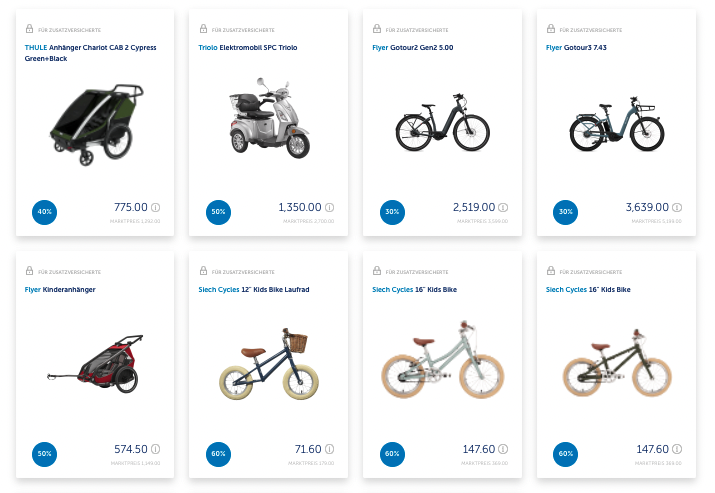
Task: Click info icon next to 3,639.00 price
Action: coord(678,208)
